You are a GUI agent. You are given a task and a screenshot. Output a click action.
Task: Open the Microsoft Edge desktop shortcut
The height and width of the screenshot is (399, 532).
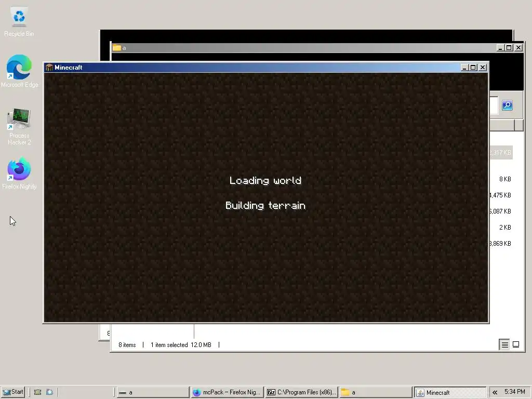(x=19, y=71)
